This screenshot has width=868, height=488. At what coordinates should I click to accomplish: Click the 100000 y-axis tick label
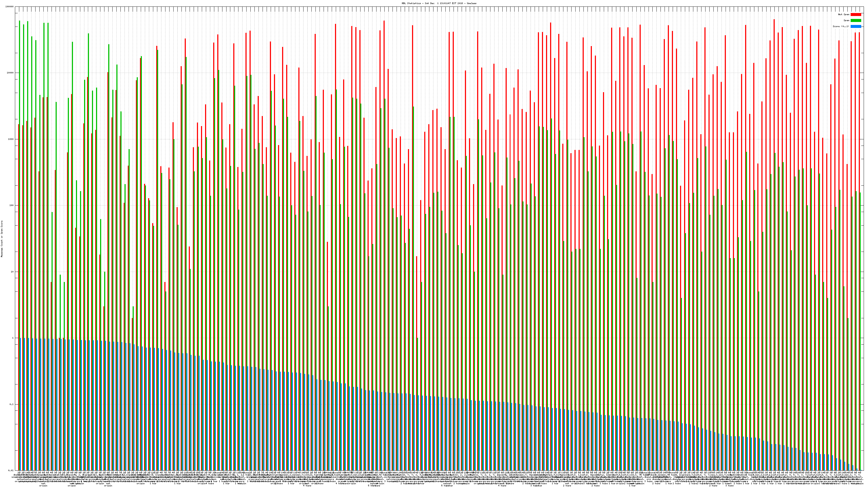click(x=10, y=7)
